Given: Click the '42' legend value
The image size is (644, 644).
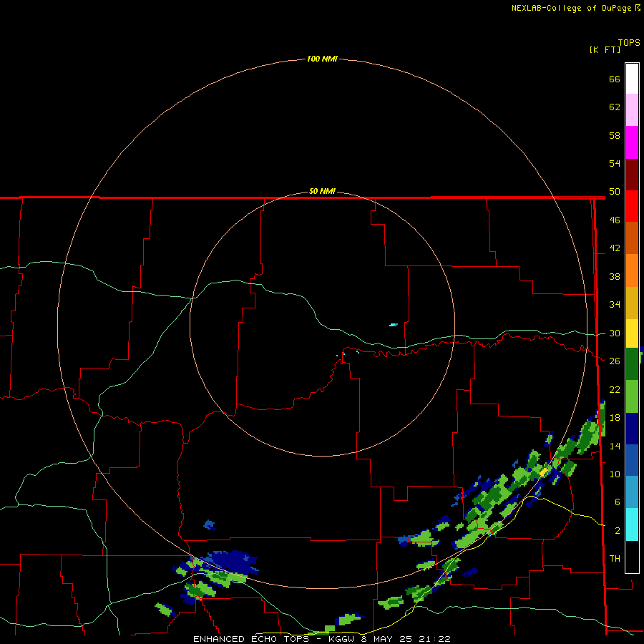Looking at the screenshot, I should tap(615, 248).
